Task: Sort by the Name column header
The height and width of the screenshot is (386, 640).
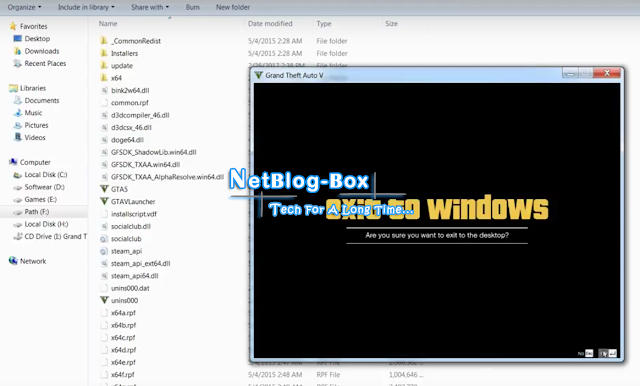Action: coord(108,23)
